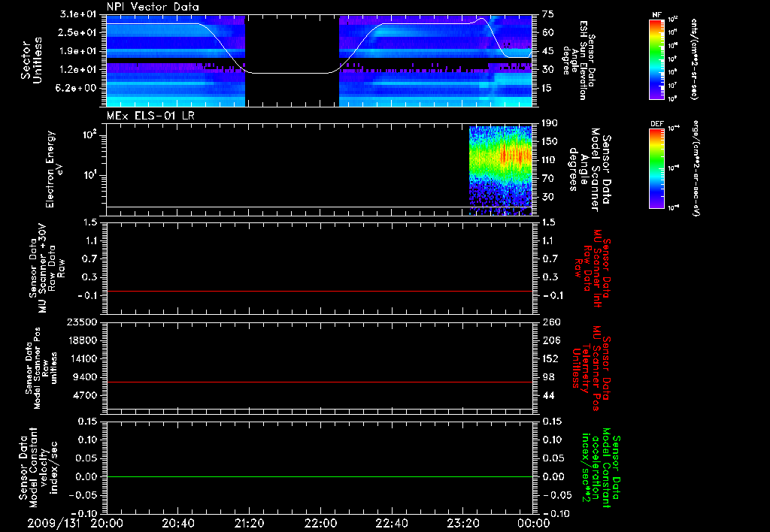Click the 23500 scanner position tick
Viewport: 770px width, 532px height.
pyautogui.click(x=83, y=322)
